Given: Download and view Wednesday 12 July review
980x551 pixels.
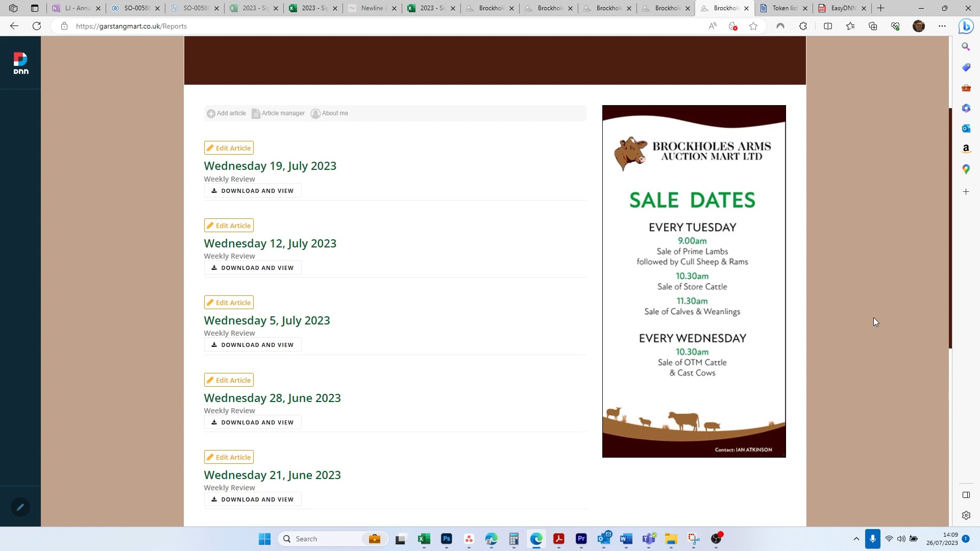Looking at the screenshot, I should point(253,268).
